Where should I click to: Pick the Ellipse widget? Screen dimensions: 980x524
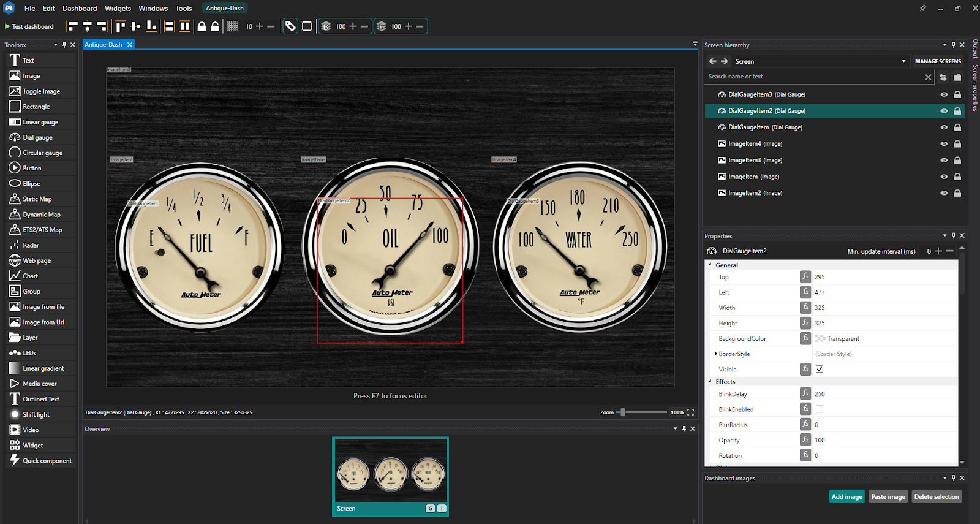tap(41, 183)
